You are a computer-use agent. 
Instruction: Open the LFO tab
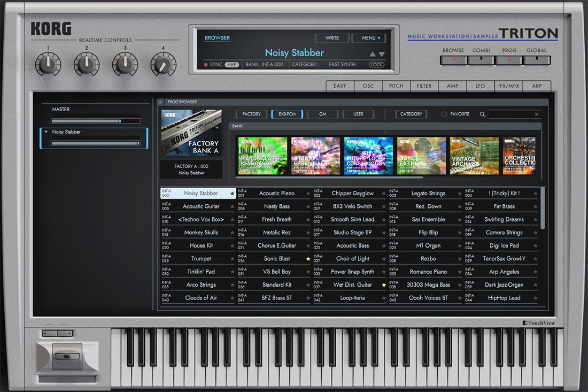(481, 86)
